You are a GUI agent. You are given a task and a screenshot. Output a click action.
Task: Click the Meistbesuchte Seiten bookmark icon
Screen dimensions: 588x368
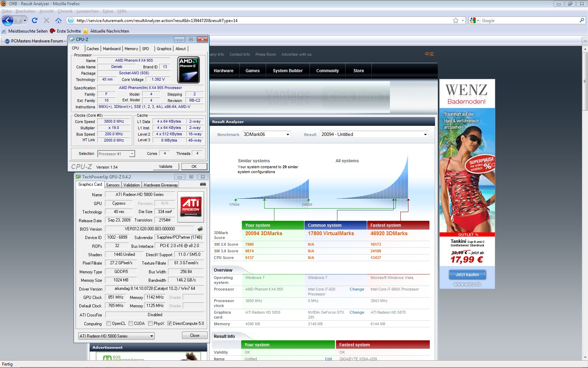pyautogui.click(x=4, y=31)
